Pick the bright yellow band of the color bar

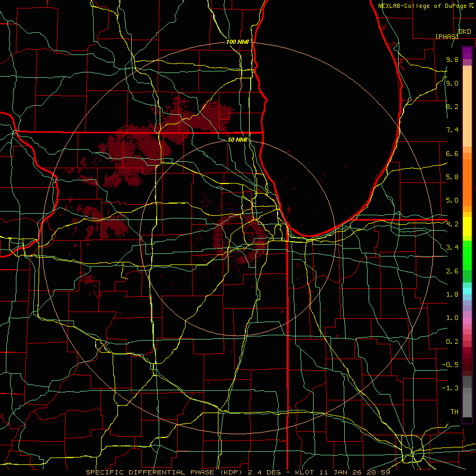tap(467, 226)
